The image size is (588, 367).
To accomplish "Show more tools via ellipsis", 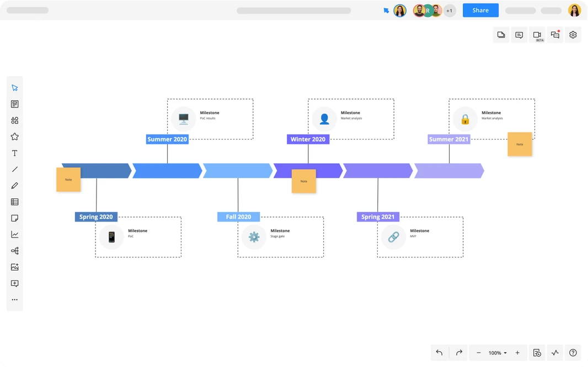I will pyautogui.click(x=15, y=300).
